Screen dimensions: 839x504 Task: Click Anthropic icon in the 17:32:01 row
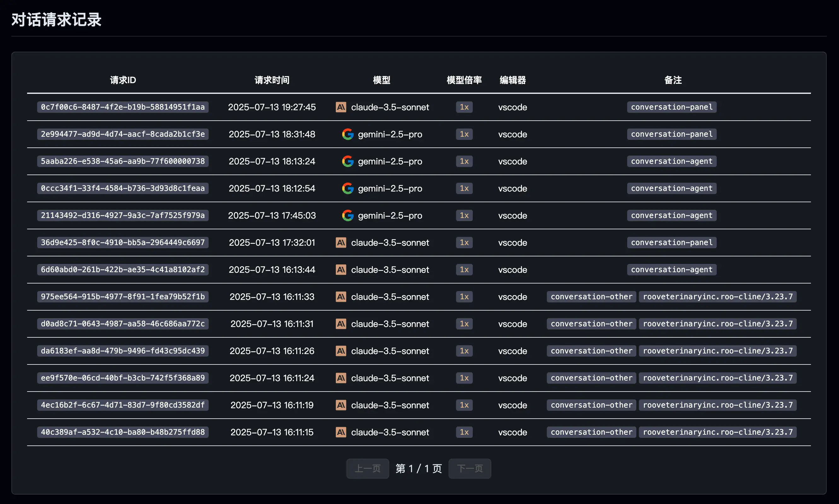tap(341, 243)
